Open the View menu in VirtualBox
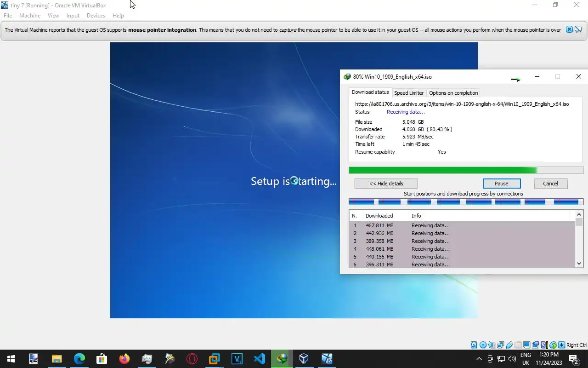This screenshot has width=588, height=368. (53, 15)
